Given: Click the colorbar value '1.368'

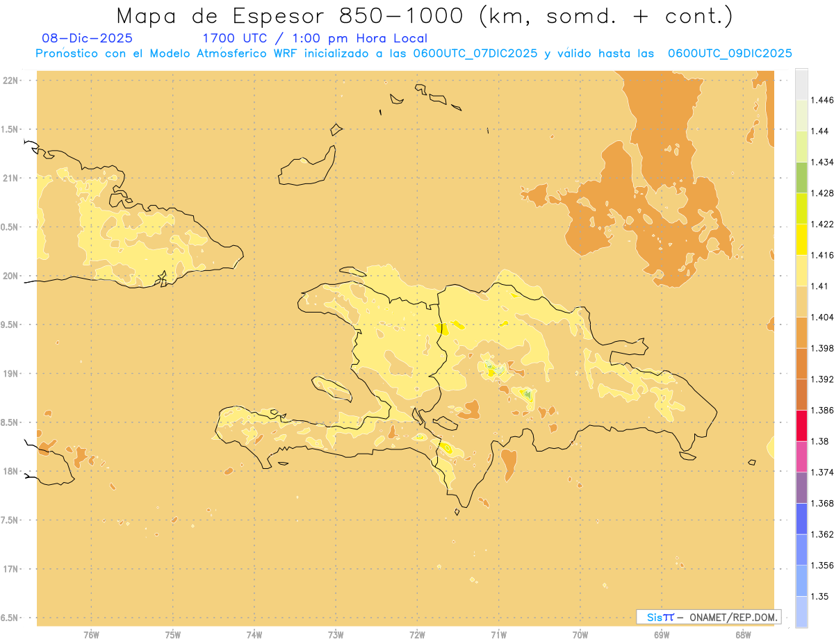Looking at the screenshot, I should (x=823, y=503).
